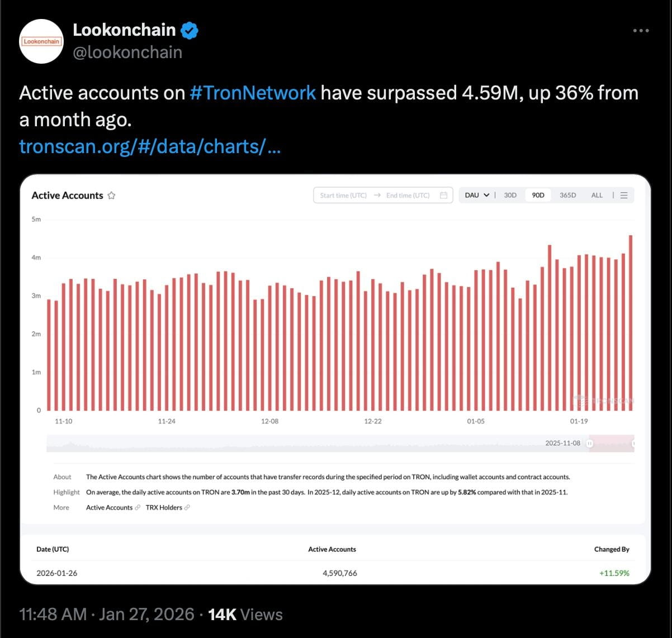Click the End time (UTC) field

(408, 196)
